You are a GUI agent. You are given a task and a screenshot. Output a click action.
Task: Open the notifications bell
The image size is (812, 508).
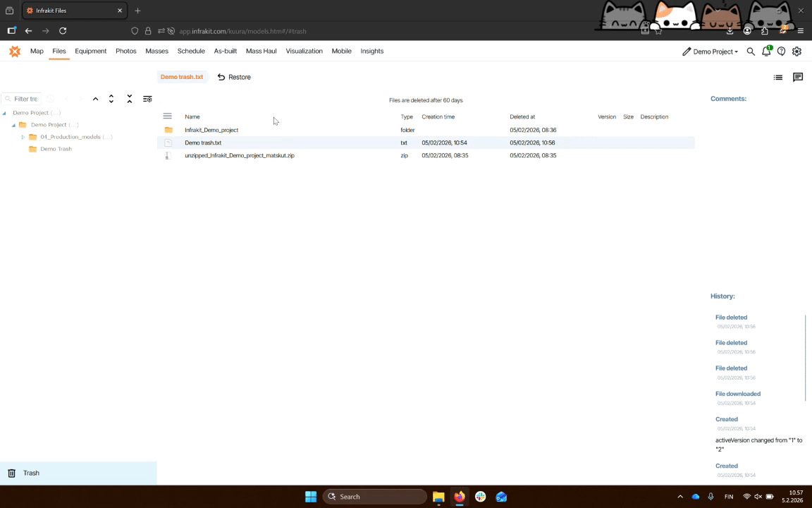[x=766, y=52]
